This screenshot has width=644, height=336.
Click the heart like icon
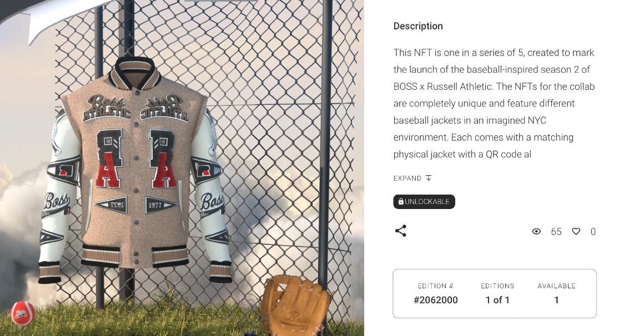tap(576, 231)
